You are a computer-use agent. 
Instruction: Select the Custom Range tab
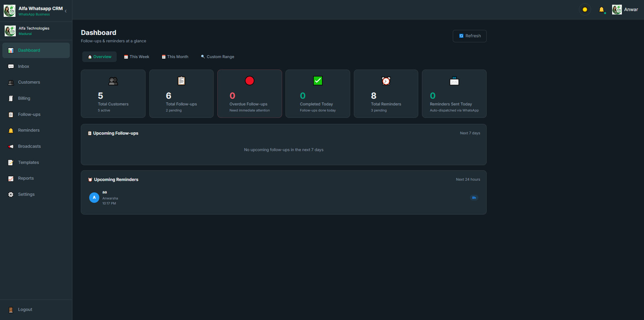click(x=218, y=57)
